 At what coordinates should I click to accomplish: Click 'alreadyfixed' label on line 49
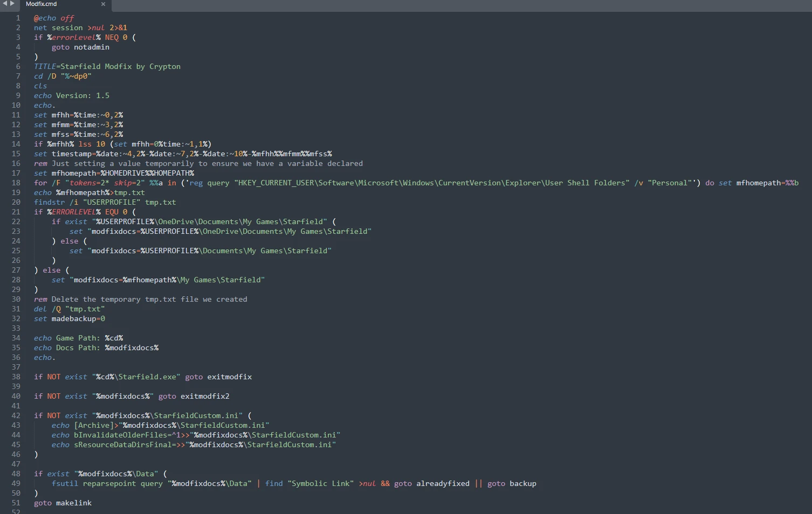[443, 484]
